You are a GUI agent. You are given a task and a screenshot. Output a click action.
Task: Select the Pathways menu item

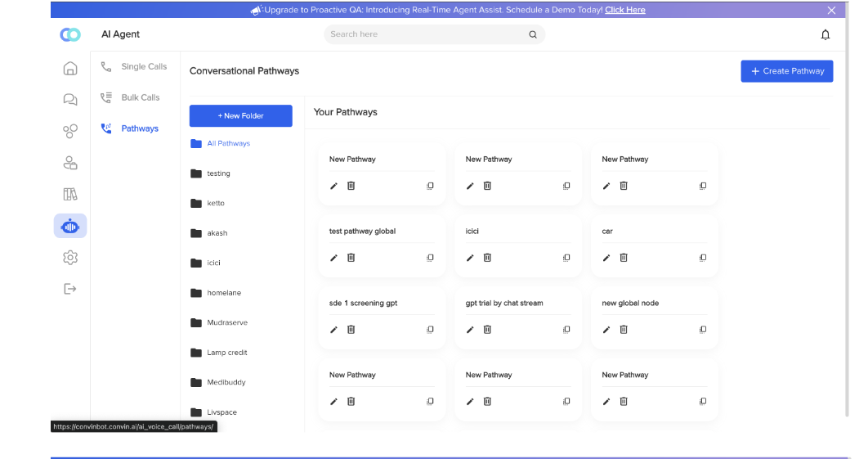click(x=131, y=128)
